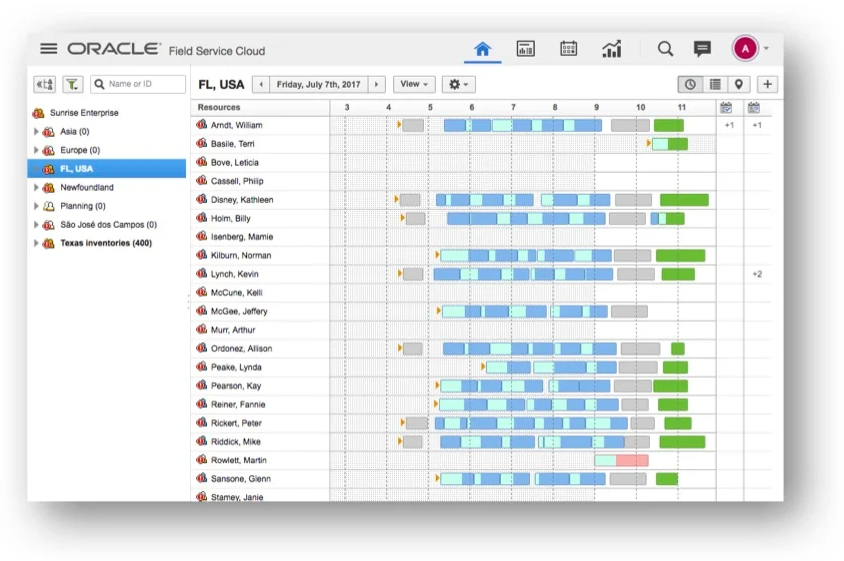This screenshot has height=561, width=844.
Task: Click first calendar column icon in header
Action: tap(726, 108)
